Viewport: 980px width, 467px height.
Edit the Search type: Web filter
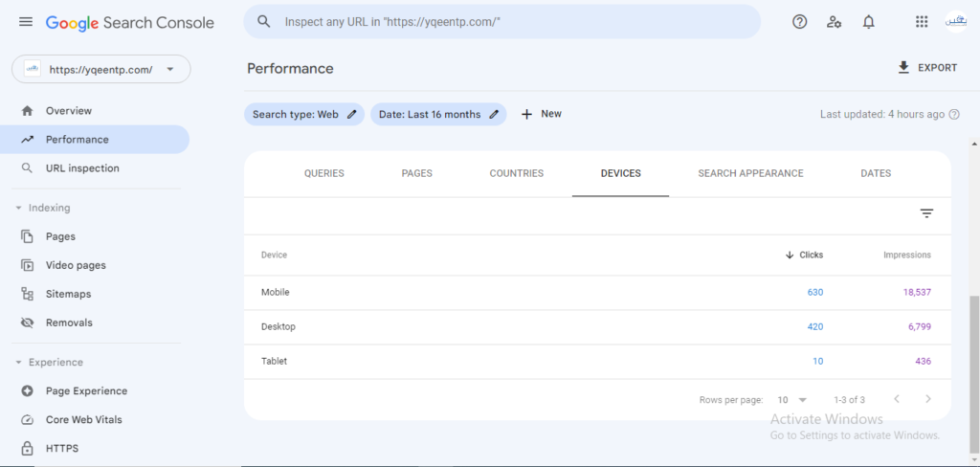(x=303, y=115)
